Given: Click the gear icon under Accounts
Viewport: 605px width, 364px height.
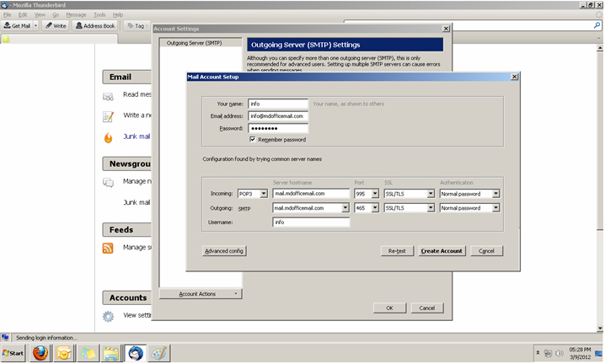Looking at the screenshot, I should (x=108, y=316).
